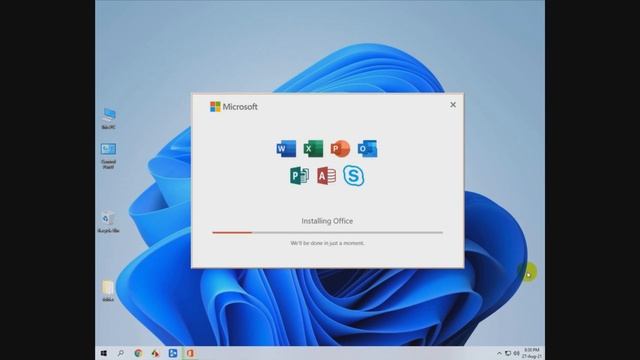Open the blue square app on taskbar
Image resolution: width=640 pixels, height=360 pixels.
173,353
